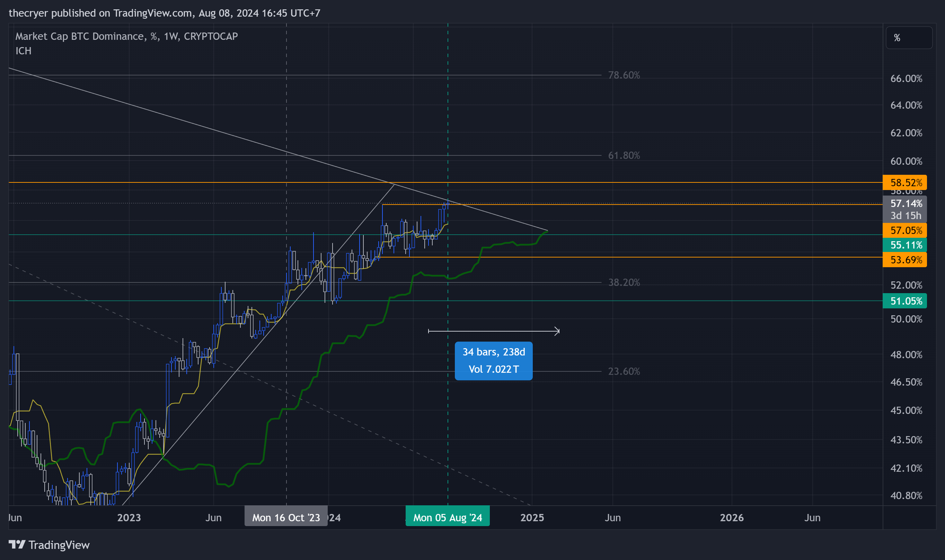Click the 62.00% price axis tick

pyautogui.click(x=906, y=133)
